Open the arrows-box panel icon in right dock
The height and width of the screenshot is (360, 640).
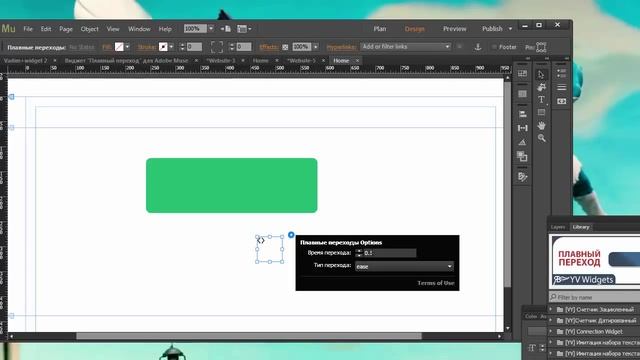click(562, 101)
